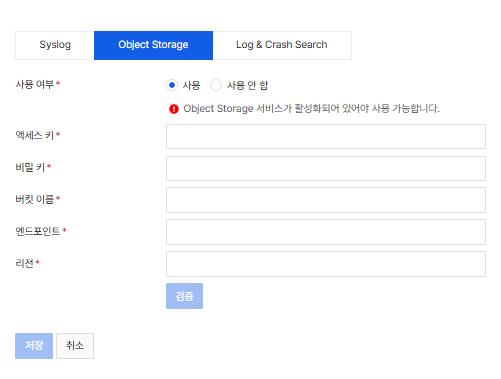Click the 검증 button

(184, 296)
